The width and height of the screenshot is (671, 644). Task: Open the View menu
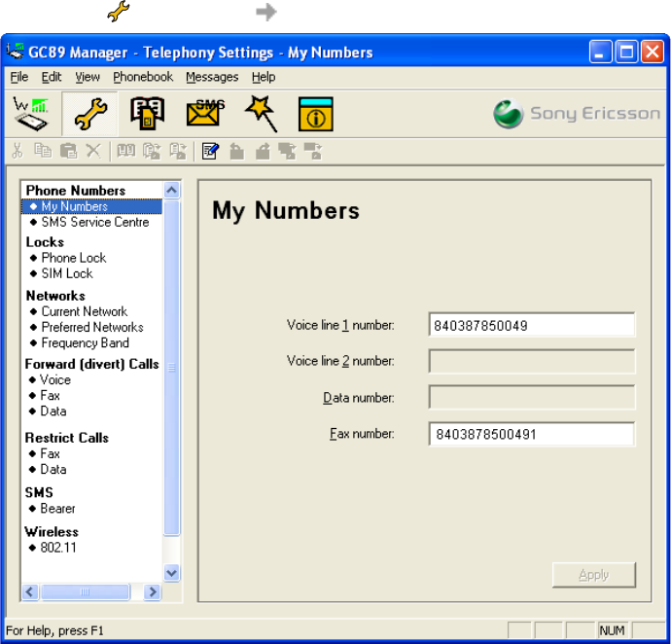click(88, 77)
